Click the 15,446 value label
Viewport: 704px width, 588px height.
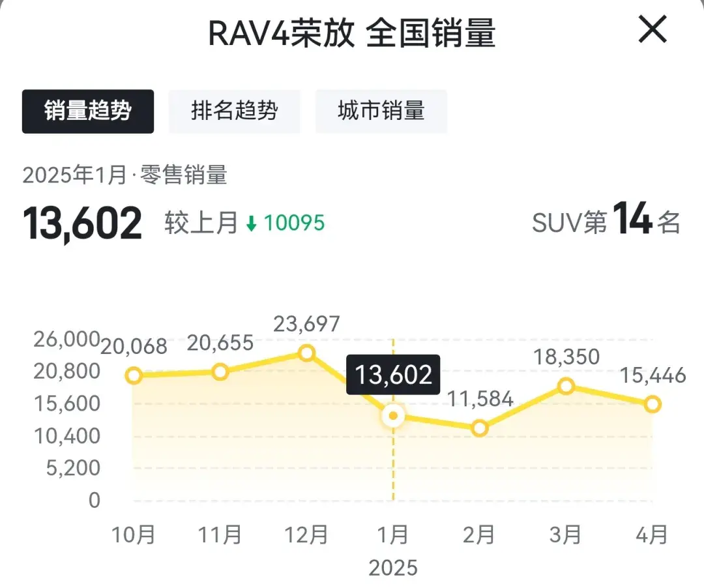[x=653, y=375]
